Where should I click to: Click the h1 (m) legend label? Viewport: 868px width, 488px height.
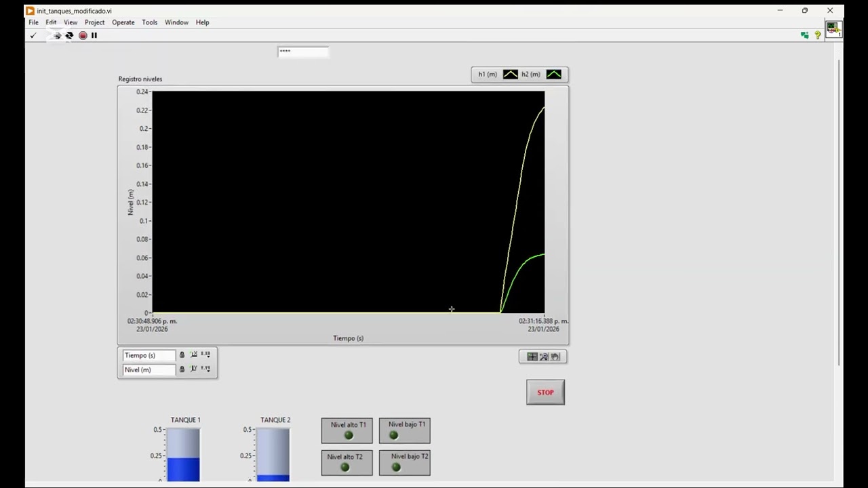[488, 75]
